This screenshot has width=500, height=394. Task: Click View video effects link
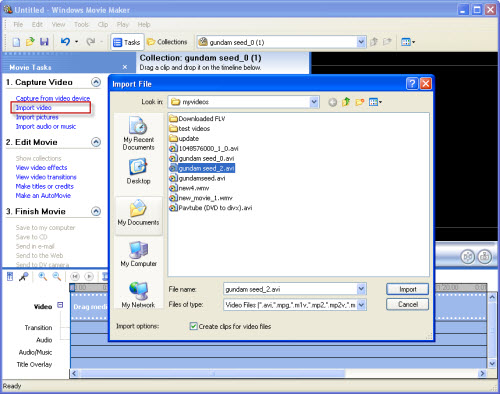41,168
